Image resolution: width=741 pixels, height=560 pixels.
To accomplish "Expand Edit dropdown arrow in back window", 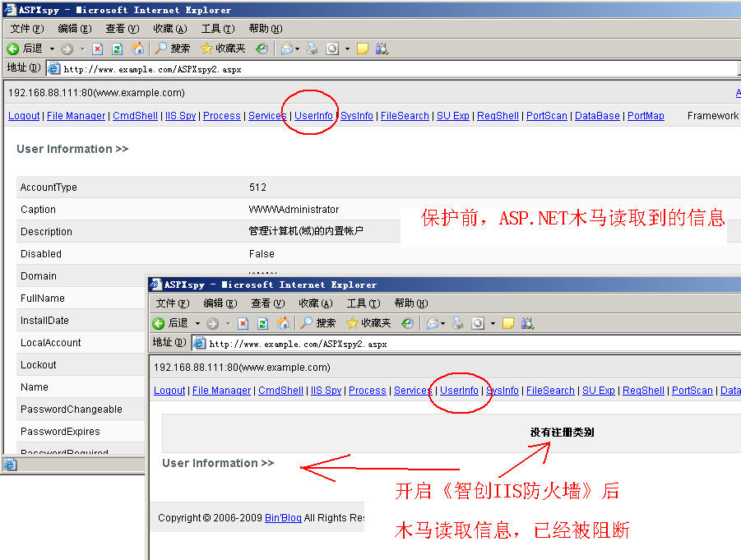I will click(347, 49).
